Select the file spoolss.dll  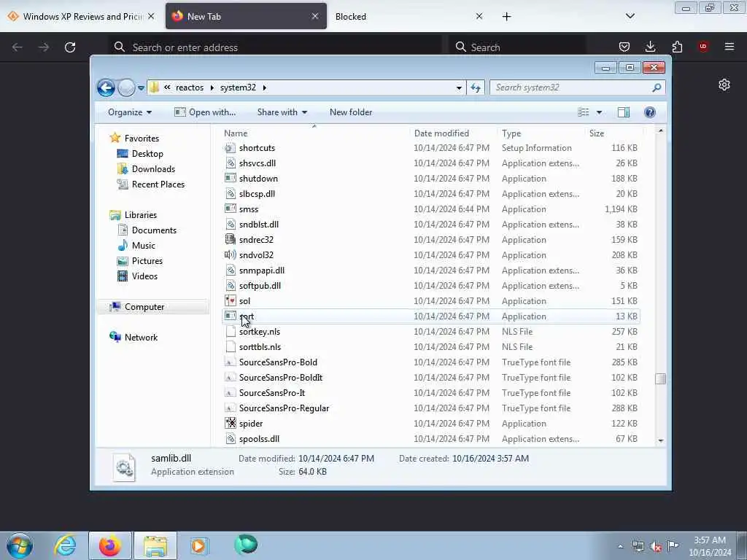[259, 438]
